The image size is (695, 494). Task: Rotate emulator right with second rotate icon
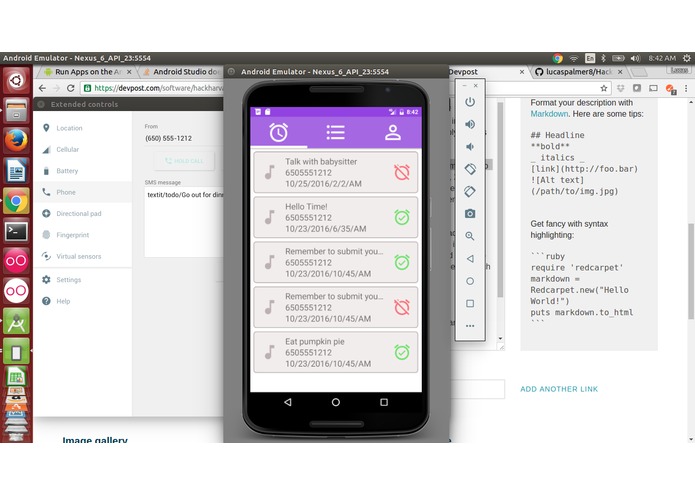click(x=470, y=191)
